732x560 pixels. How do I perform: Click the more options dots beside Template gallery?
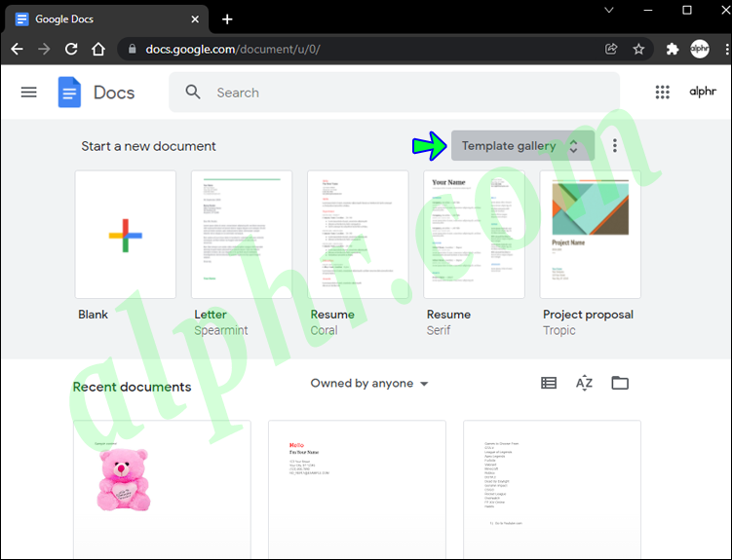tap(615, 145)
